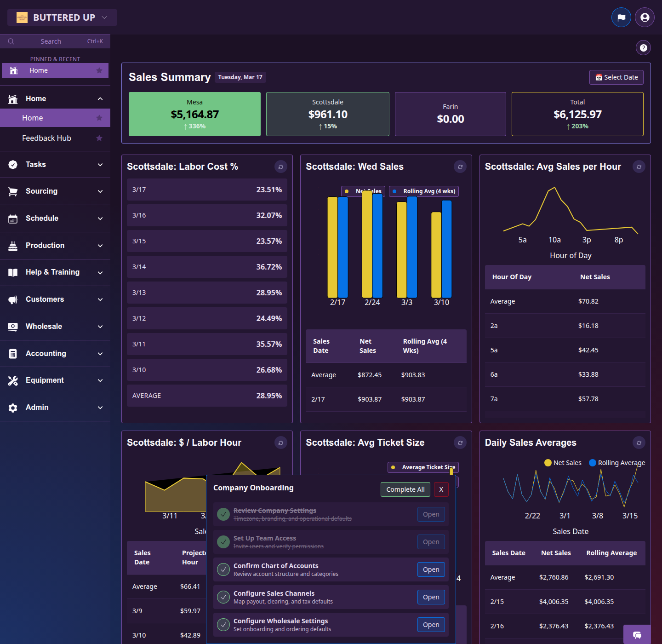662x644 pixels.
Task: Open the flag notifications icon at top right
Action: [x=621, y=17]
